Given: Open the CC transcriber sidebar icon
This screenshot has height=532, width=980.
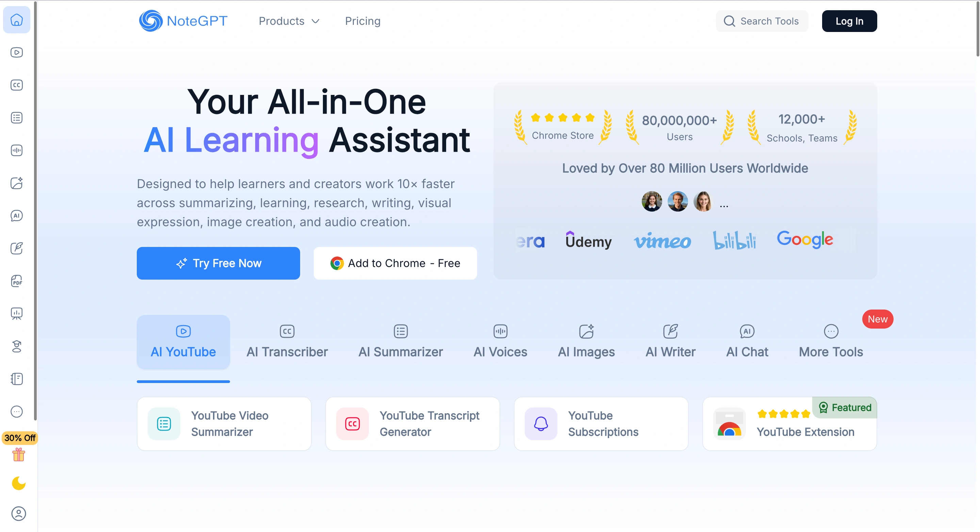Looking at the screenshot, I should point(16,85).
